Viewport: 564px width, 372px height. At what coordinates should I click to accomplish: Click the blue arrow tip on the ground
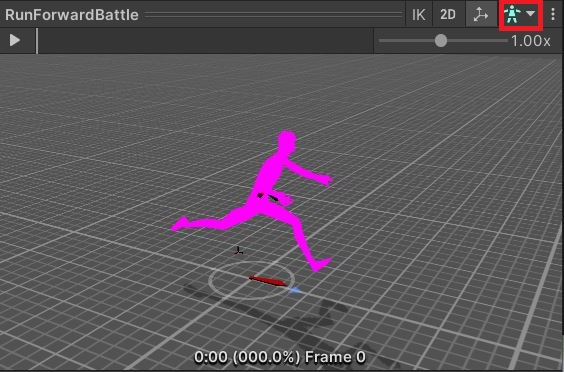click(x=295, y=290)
